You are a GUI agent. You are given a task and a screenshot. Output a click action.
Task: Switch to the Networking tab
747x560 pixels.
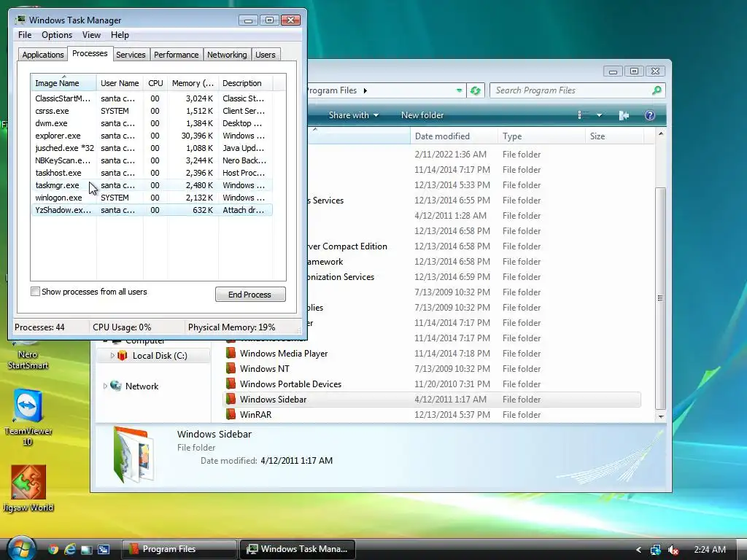click(227, 55)
